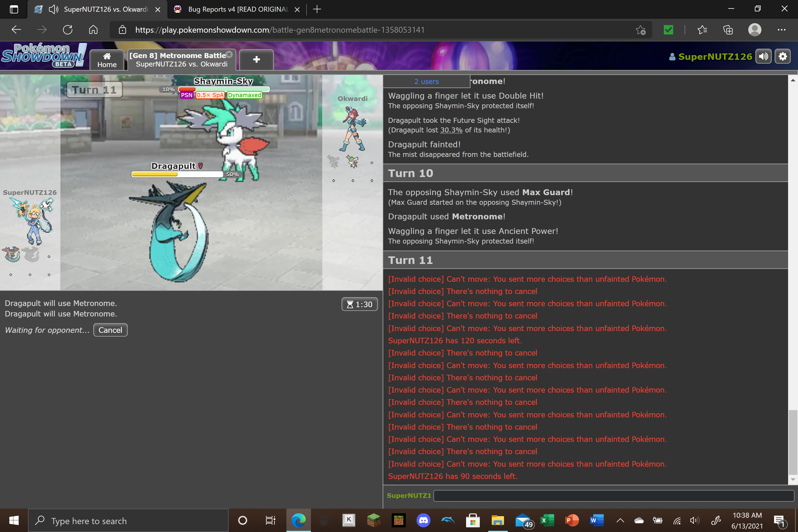The height and width of the screenshot is (532, 798).
Task: Open the browser favorites list
Action: coord(702,30)
